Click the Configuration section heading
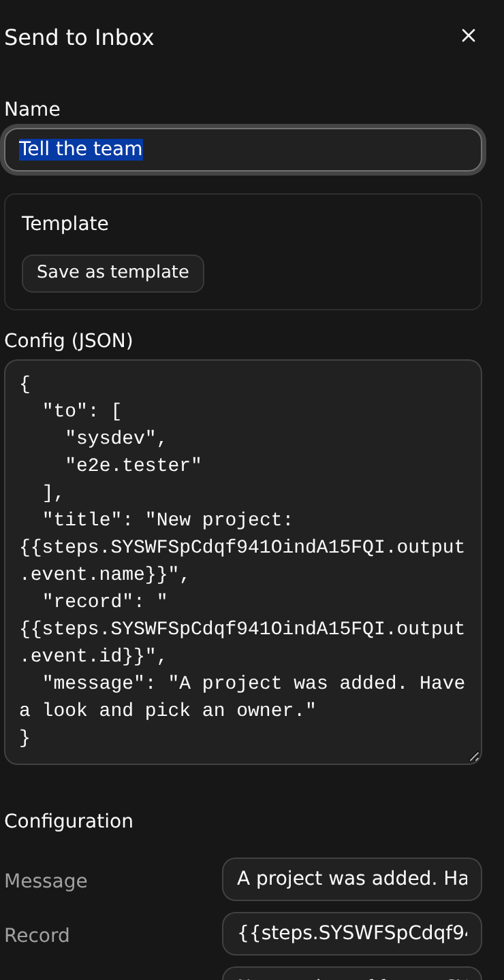 [69, 821]
